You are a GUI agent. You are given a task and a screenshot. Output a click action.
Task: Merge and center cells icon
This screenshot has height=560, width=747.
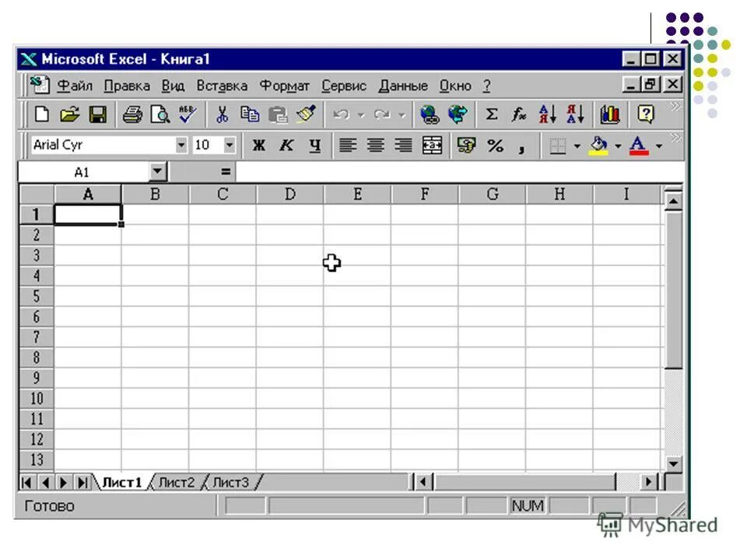point(432,145)
